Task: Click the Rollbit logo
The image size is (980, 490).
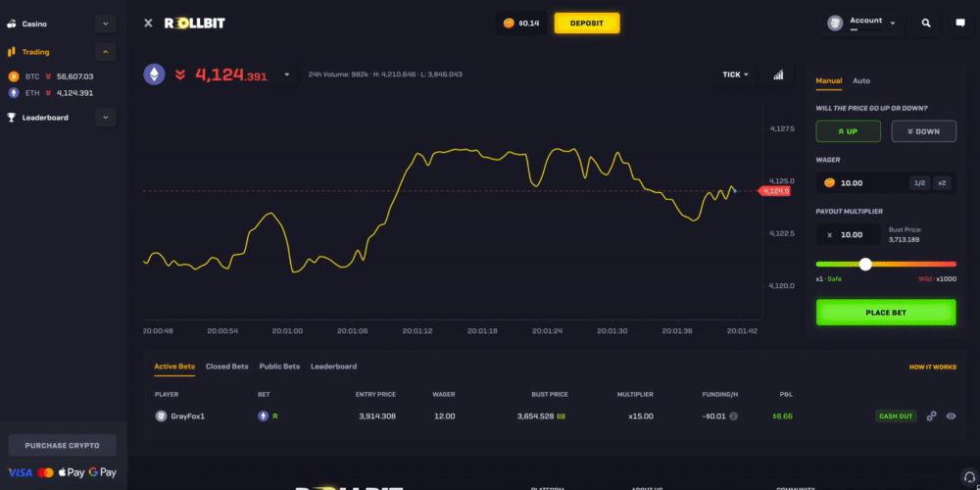Action: (x=194, y=24)
